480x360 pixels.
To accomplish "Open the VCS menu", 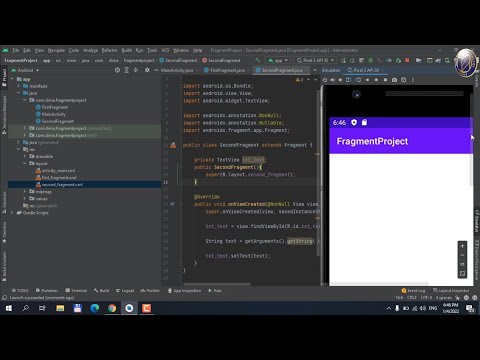I will 165,50.
